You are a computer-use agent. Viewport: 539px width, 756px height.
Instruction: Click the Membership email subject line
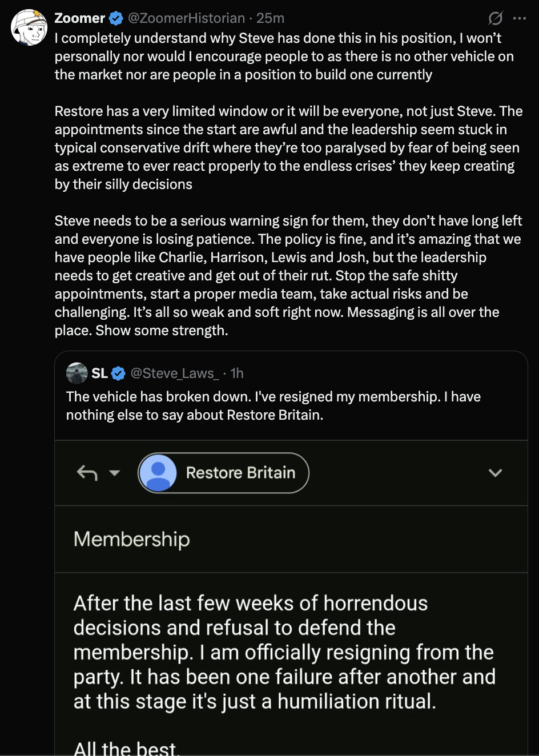pyautogui.click(x=132, y=539)
